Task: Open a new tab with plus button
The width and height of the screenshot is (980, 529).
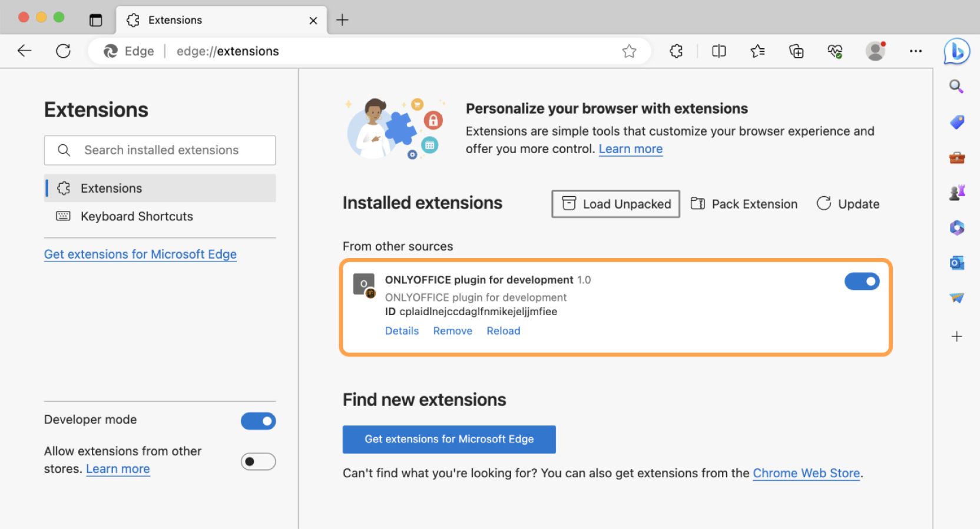Action: tap(342, 20)
